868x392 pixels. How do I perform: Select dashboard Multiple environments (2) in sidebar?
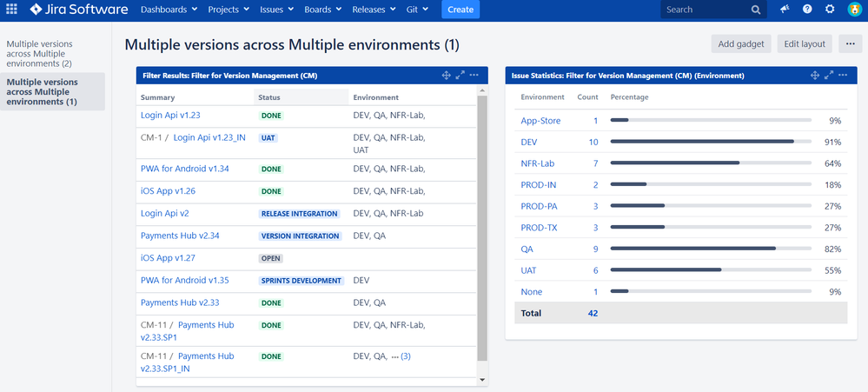pyautogui.click(x=39, y=53)
